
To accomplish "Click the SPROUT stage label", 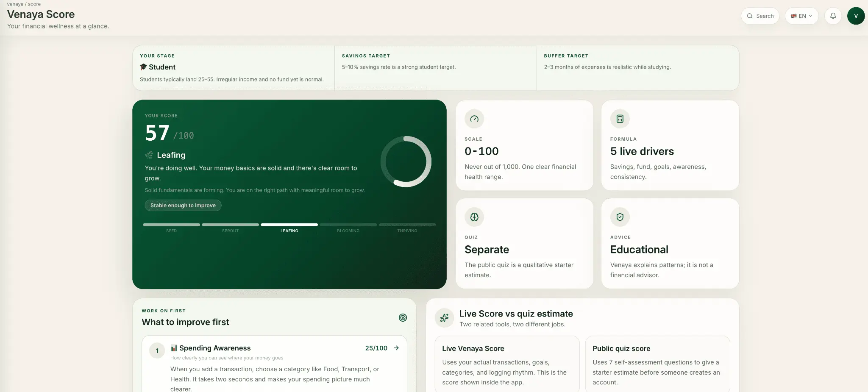I will (x=230, y=231).
